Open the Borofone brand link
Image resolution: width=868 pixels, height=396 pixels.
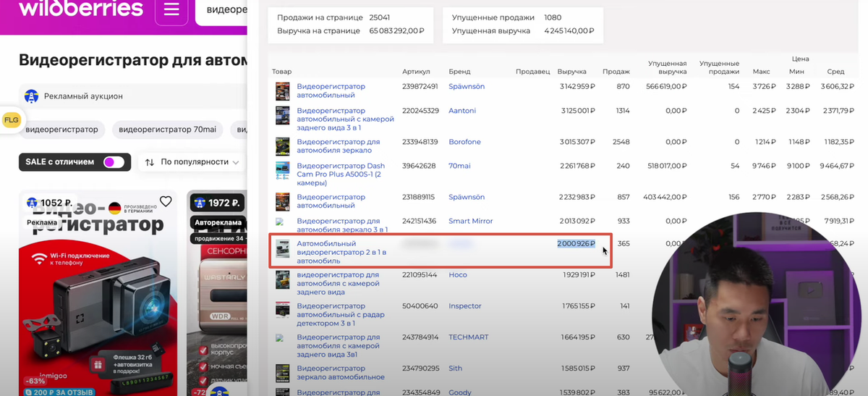[x=464, y=142]
